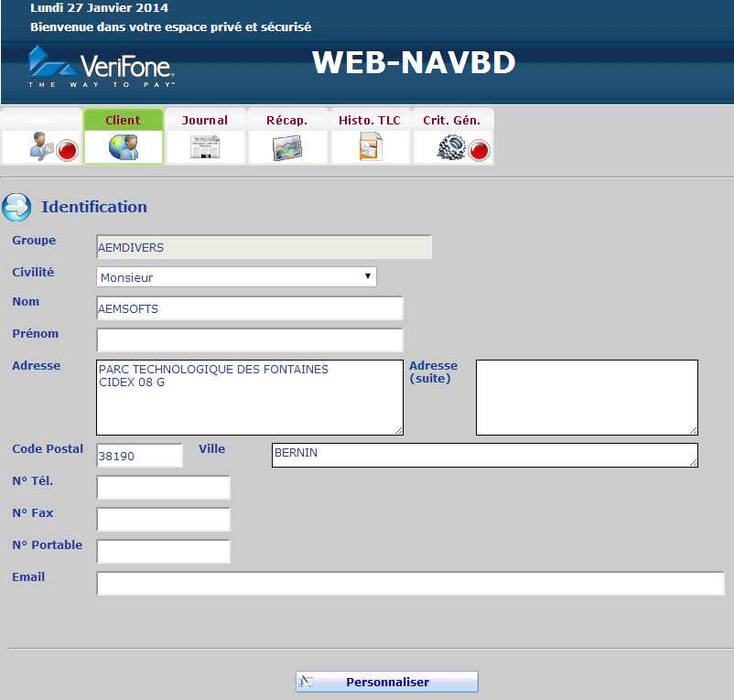The width and height of the screenshot is (734, 700).
Task: Click the Client globe user icon
Action: pos(124,147)
